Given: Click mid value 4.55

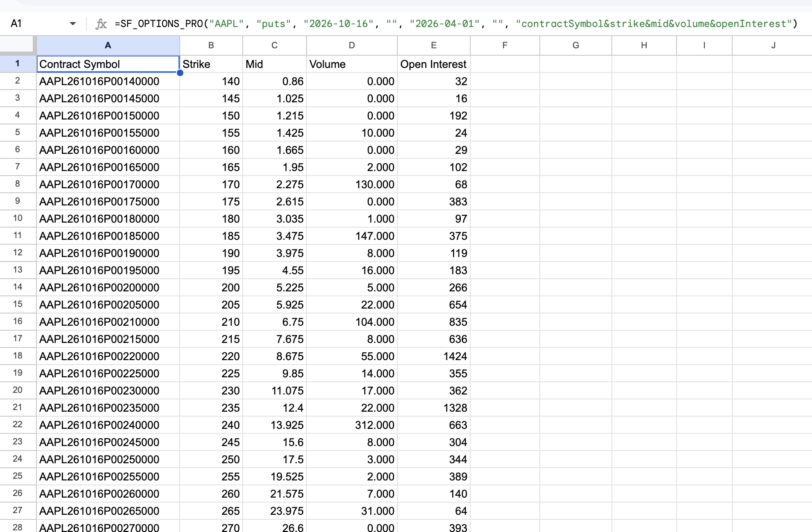Looking at the screenshot, I should click(275, 271).
